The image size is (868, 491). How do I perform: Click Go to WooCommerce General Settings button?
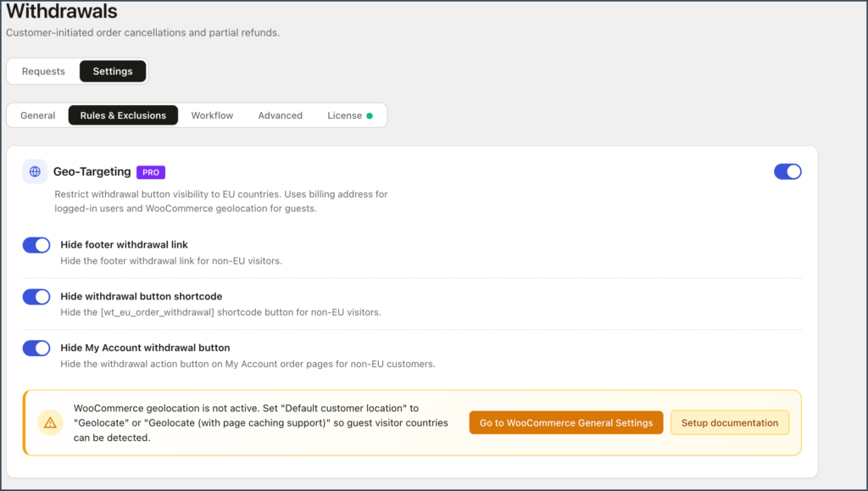coord(566,423)
